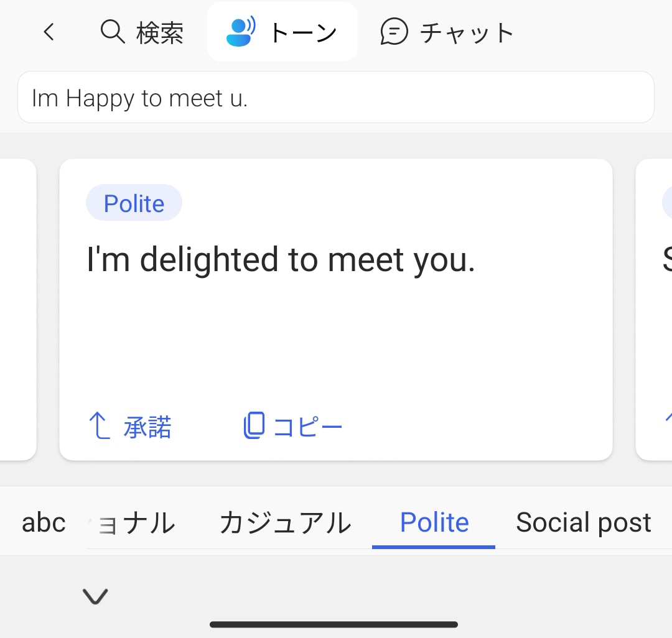Select the Polite tab in bottom row

coord(434,523)
